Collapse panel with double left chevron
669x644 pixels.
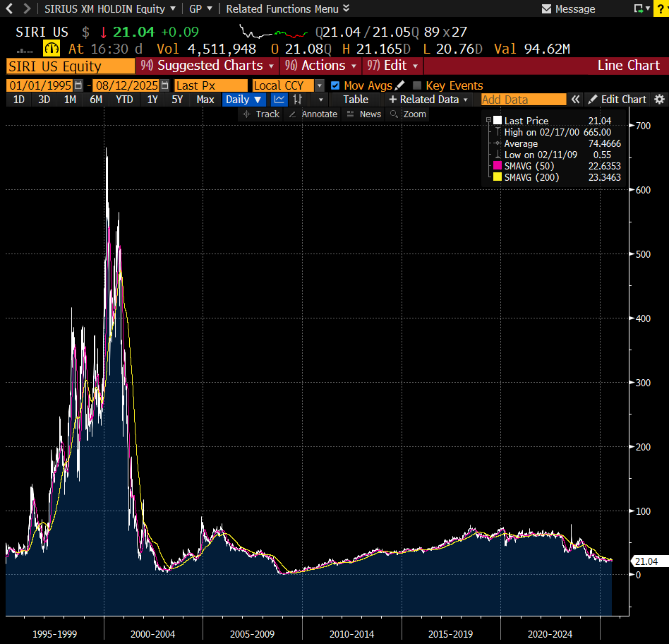(576, 100)
